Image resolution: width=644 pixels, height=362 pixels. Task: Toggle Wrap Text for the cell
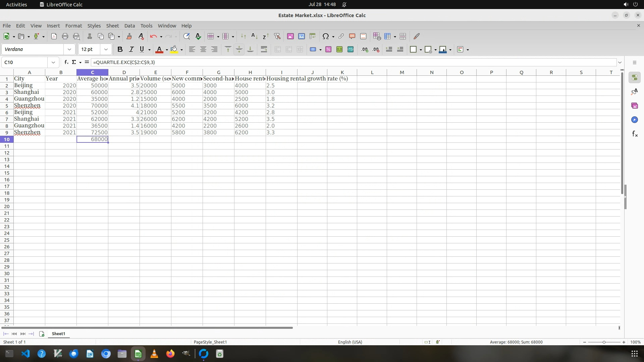click(264, 50)
